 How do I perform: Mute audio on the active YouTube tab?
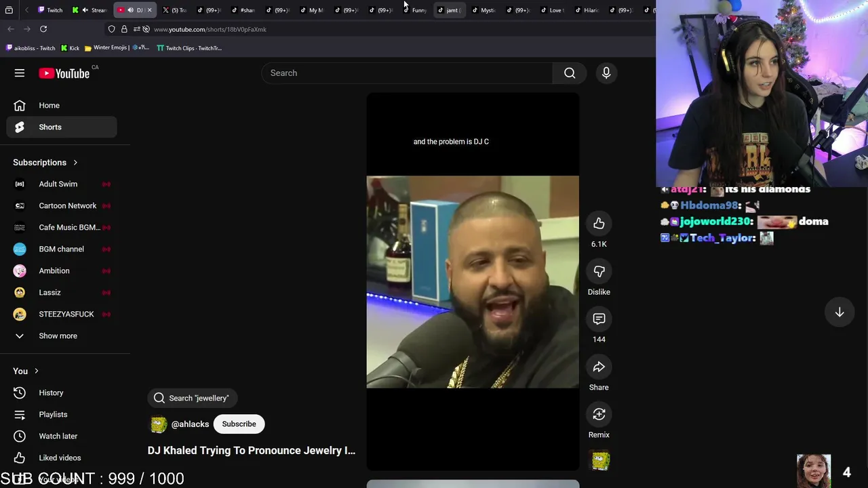130,10
